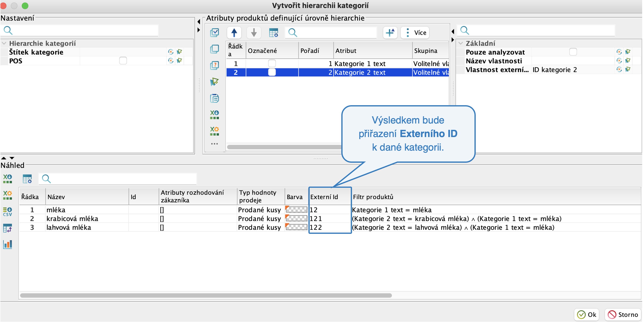
Task: Open the three-dots overflow in attributes sidebar
Action: (214, 144)
